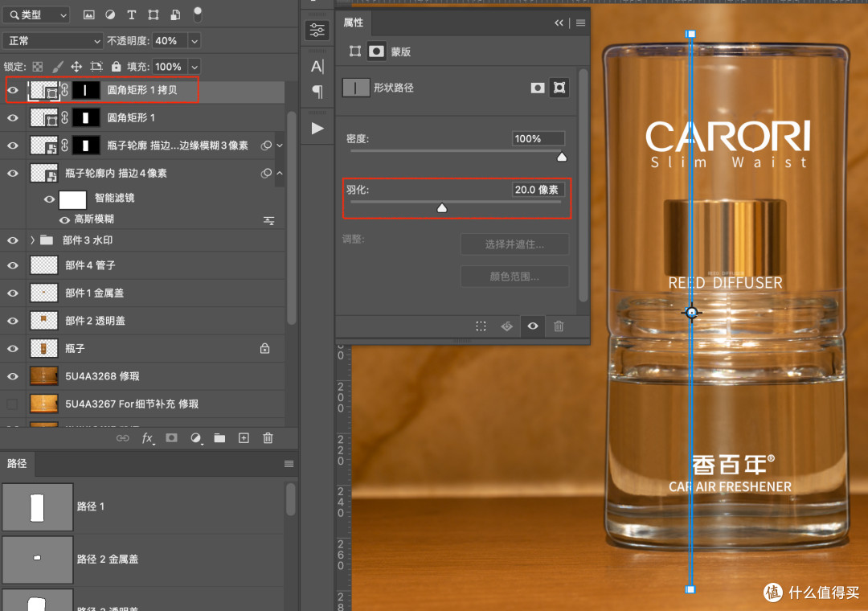868x611 pixels.
Task: Toggle visibility of 智能滤镜
Action: click(x=49, y=199)
